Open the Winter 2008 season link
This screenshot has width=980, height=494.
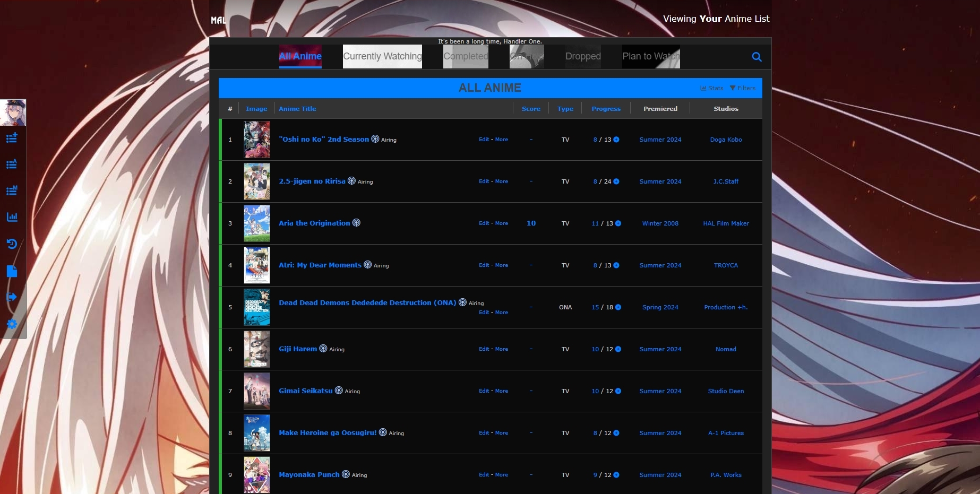660,223
